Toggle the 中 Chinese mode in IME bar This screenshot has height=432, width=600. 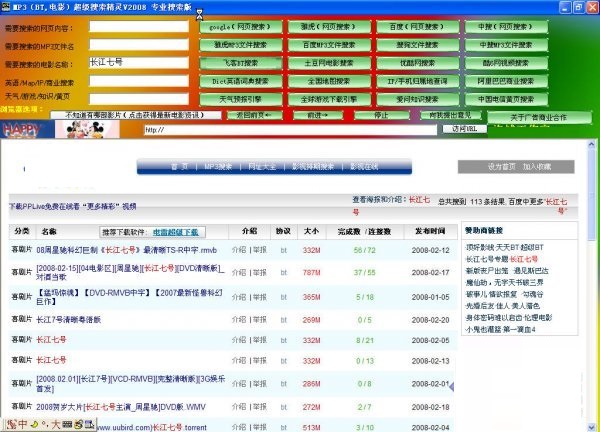tap(23, 424)
